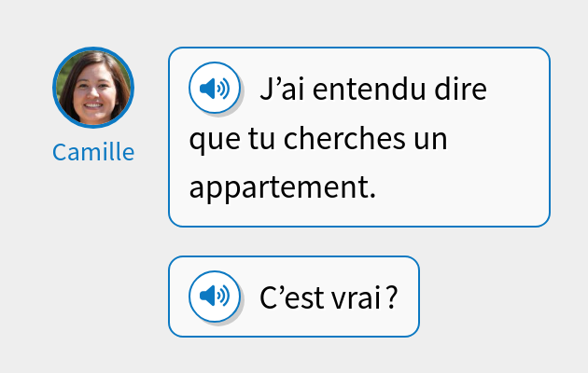Select the first speech bubble's top border
Image resolution: width=588 pixels, height=373 pixels.
pos(359,48)
